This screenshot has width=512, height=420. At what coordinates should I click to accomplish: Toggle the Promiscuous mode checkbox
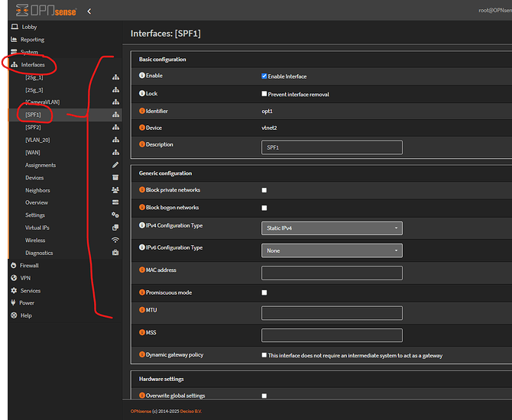click(264, 292)
